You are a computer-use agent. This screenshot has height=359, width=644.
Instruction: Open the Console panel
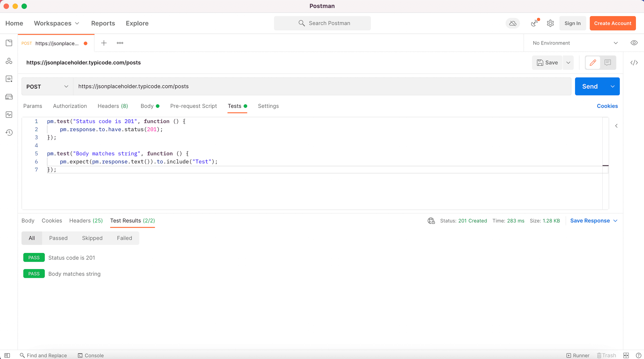point(91,356)
